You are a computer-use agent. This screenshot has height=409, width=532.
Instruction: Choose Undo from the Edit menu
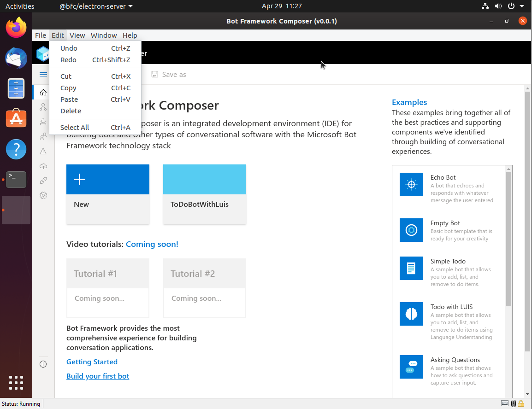pyautogui.click(x=95, y=48)
